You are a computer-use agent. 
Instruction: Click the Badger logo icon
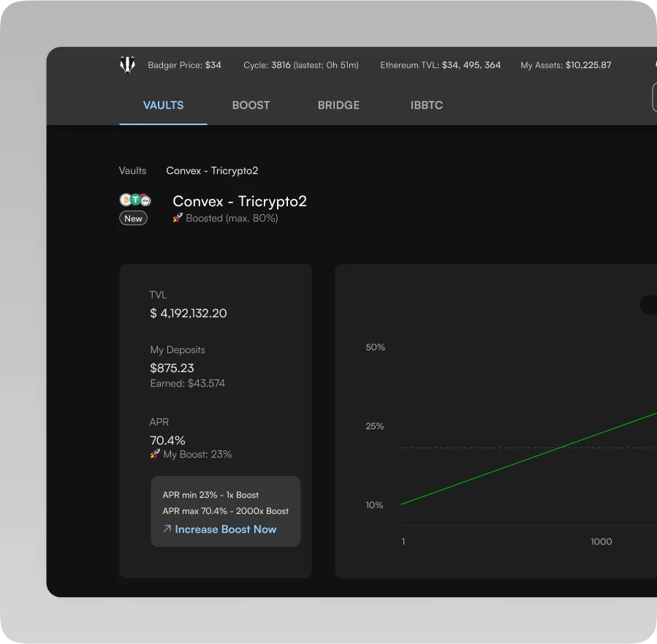click(x=127, y=64)
